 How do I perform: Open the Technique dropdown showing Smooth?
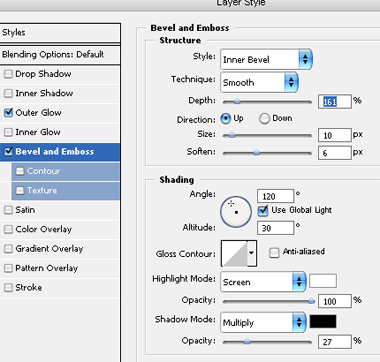coord(259,82)
